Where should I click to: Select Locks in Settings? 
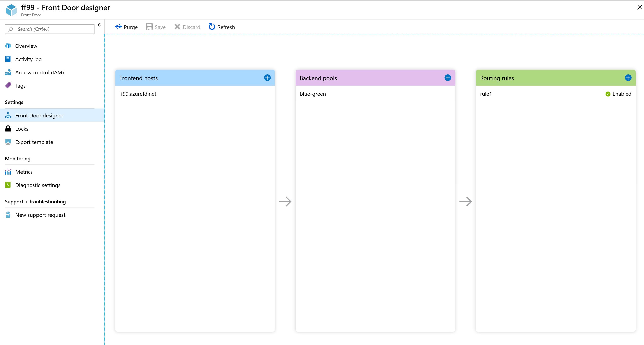(22, 129)
